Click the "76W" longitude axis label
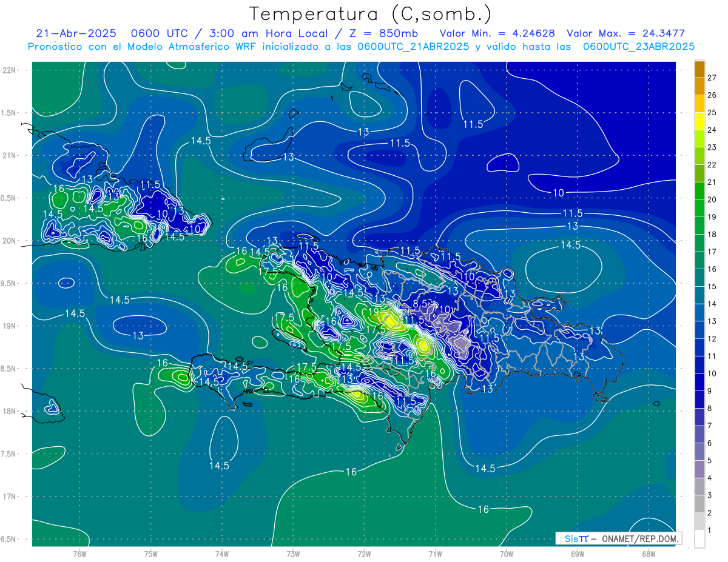This screenshot has height=562, width=728. tap(79, 554)
